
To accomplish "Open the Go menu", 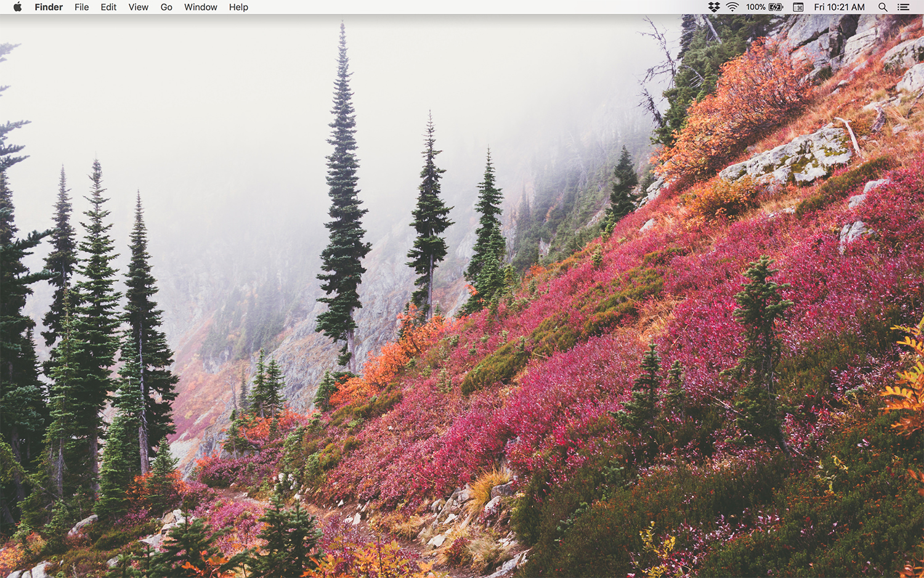I will [x=166, y=7].
